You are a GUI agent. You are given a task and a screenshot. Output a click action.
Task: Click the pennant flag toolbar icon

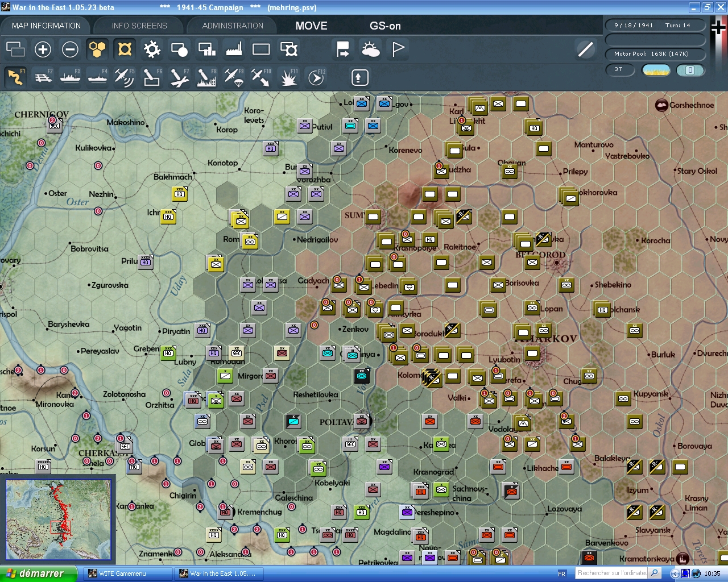[x=398, y=49]
